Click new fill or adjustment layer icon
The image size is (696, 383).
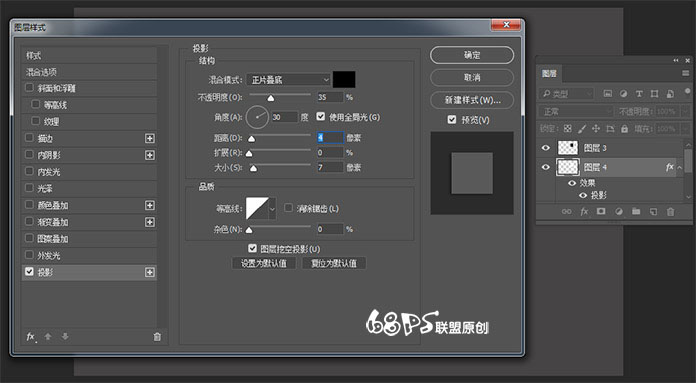click(x=619, y=212)
